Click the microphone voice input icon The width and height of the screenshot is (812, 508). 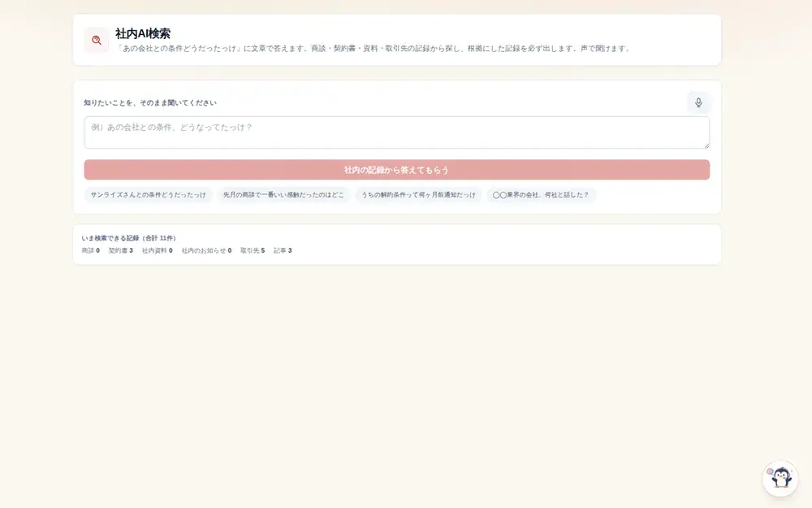click(698, 102)
